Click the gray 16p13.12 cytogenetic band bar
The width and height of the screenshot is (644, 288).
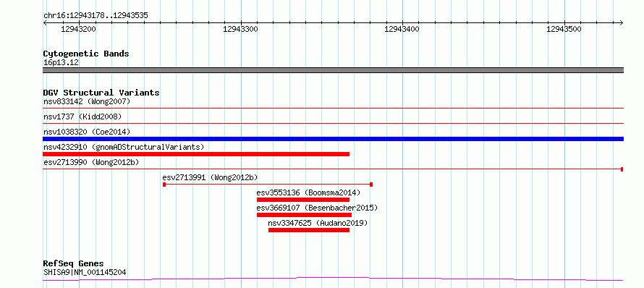pos(333,70)
